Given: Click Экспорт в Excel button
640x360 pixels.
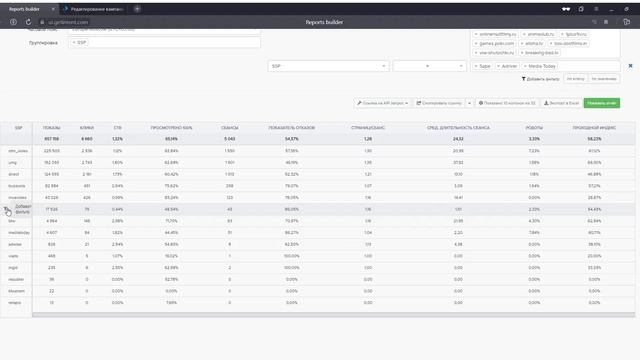Looking at the screenshot, I should (x=561, y=103).
